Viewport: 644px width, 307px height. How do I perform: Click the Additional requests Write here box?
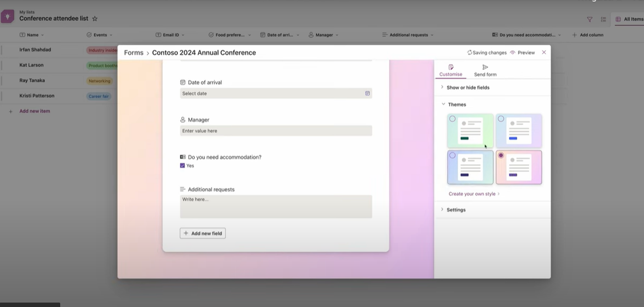click(276, 206)
